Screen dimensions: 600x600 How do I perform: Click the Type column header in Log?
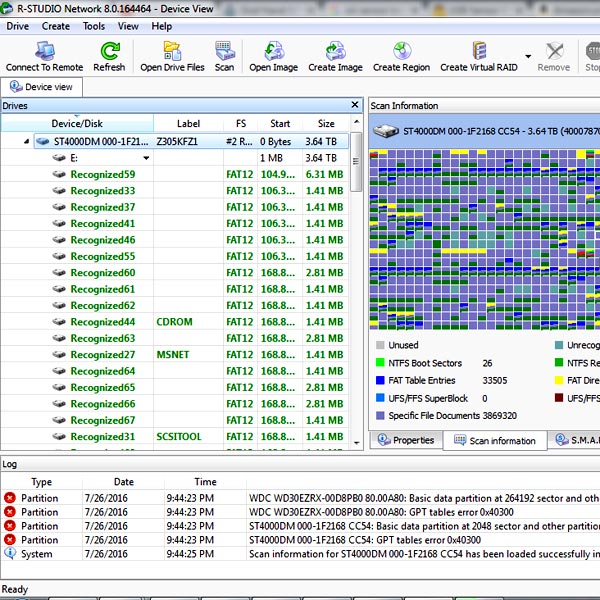42,482
